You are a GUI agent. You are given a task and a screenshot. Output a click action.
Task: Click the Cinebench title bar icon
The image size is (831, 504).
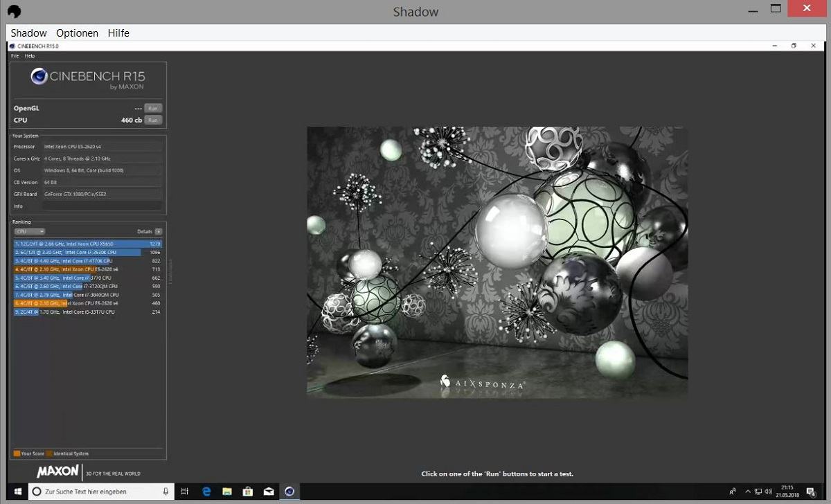[12, 46]
